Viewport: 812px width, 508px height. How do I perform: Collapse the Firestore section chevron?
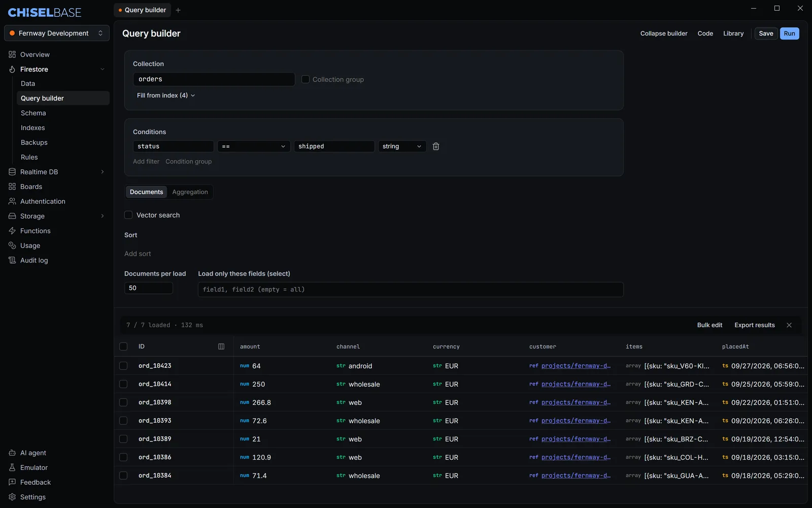click(103, 69)
